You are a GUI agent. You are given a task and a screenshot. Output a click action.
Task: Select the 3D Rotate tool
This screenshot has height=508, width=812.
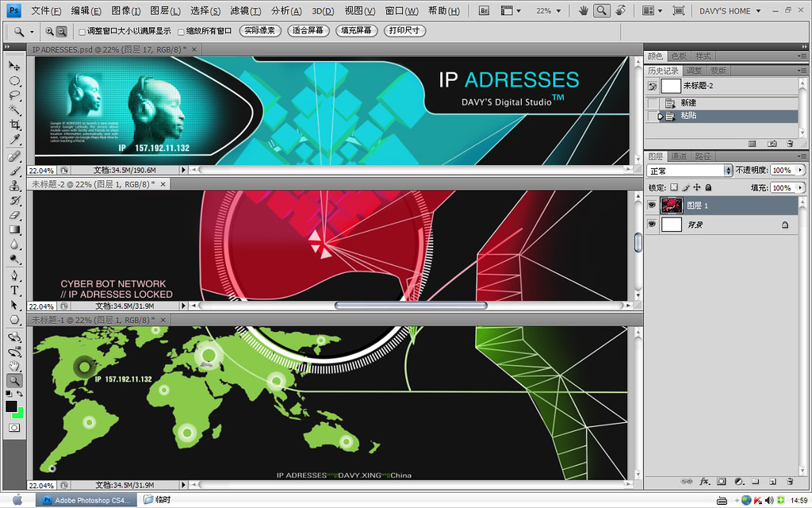coord(14,337)
